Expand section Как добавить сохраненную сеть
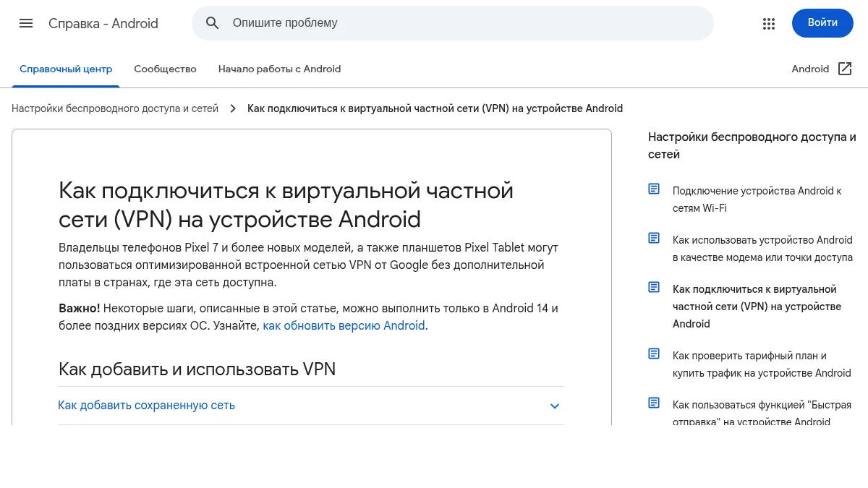Image resolution: width=868 pixels, height=488 pixels. tap(311, 406)
